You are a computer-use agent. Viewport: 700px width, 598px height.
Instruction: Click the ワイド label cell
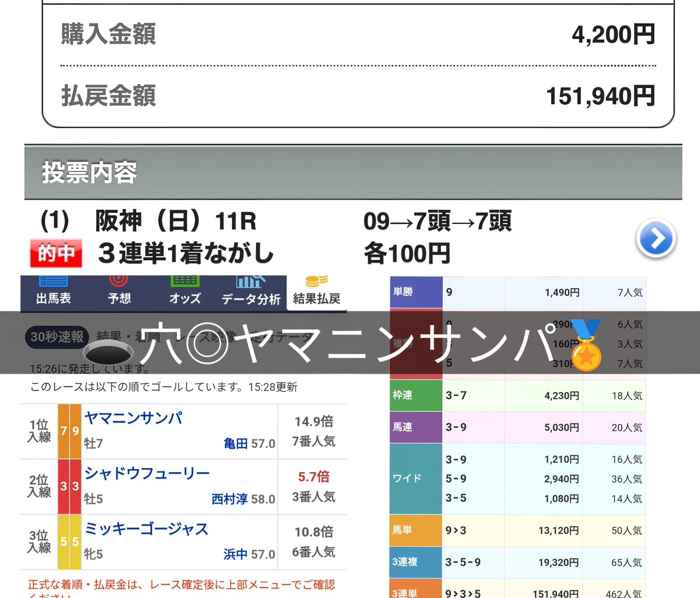[x=416, y=478]
